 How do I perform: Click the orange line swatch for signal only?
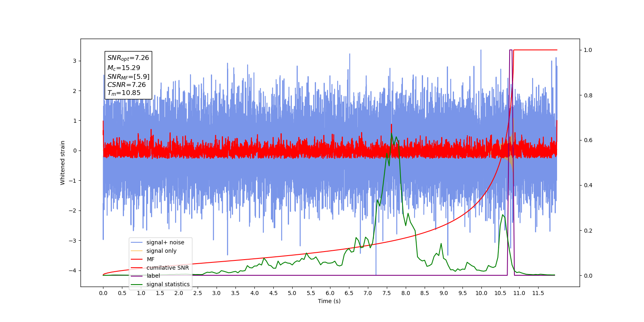[137, 251]
